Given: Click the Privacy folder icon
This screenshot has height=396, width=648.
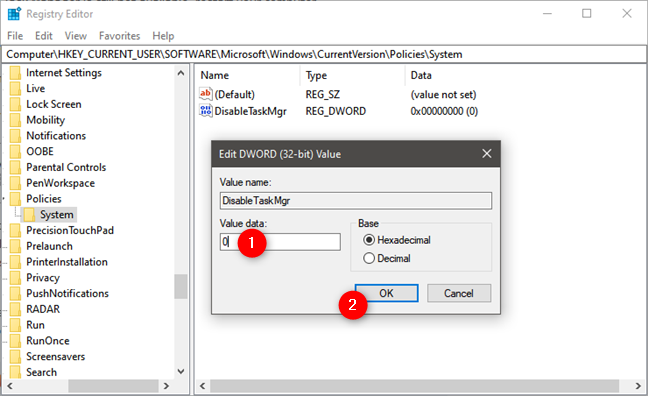Looking at the screenshot, I should tap(15, 277).
